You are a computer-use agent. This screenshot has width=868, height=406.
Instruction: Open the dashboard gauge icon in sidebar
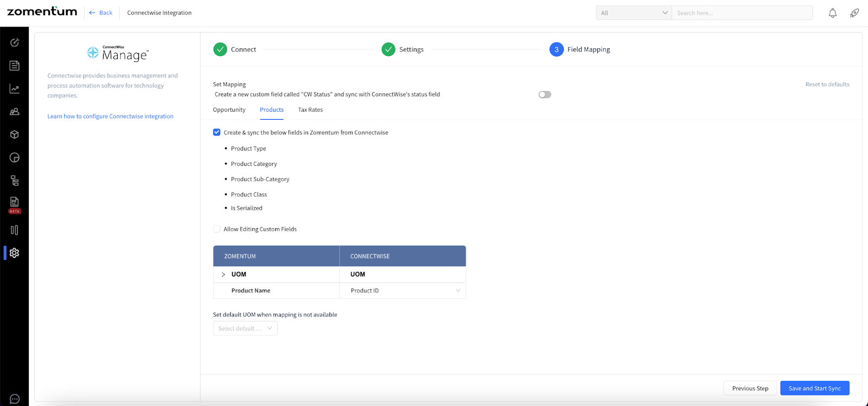tap(15, 42)
